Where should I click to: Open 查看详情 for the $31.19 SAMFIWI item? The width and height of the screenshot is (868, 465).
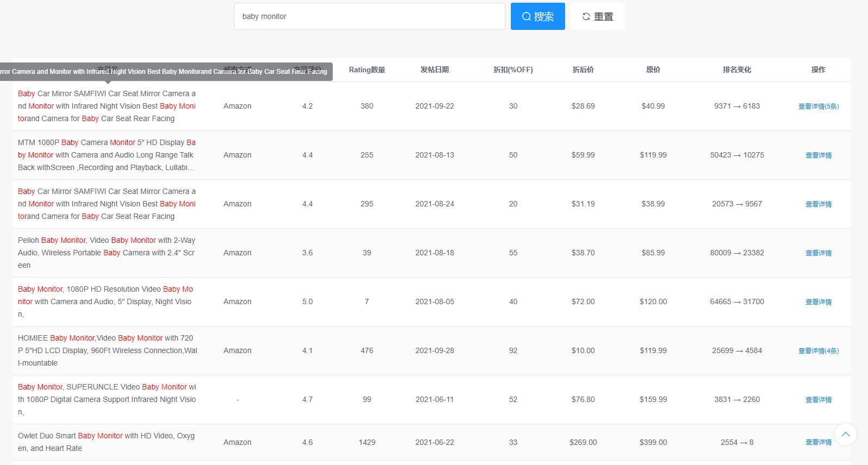pos(818,204)
